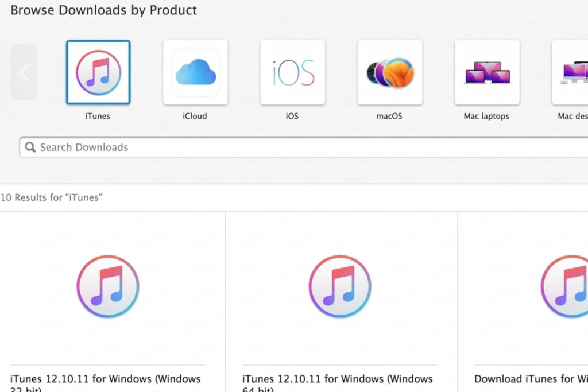Open the iTunes 12.10.11 Windows 32 bit title link

(106, 379)
